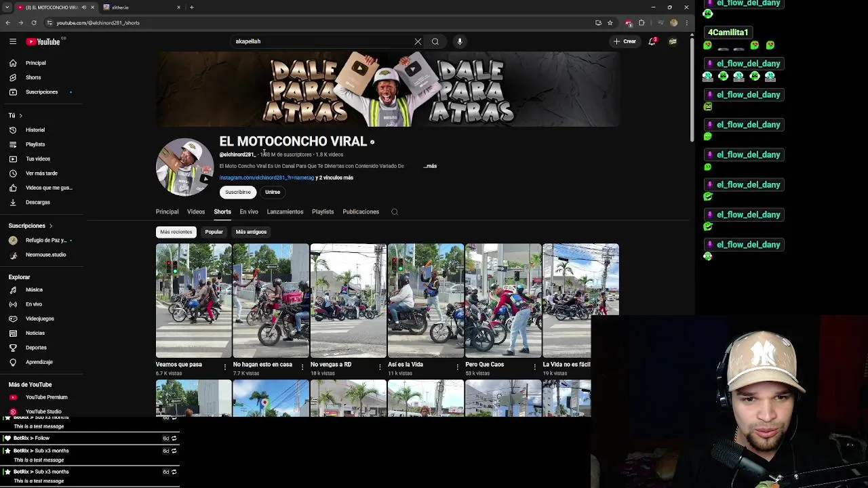The width and height of the screenshot is (868, 488).
Task: Expand channel description with ...más
Action: pos(430,166)
